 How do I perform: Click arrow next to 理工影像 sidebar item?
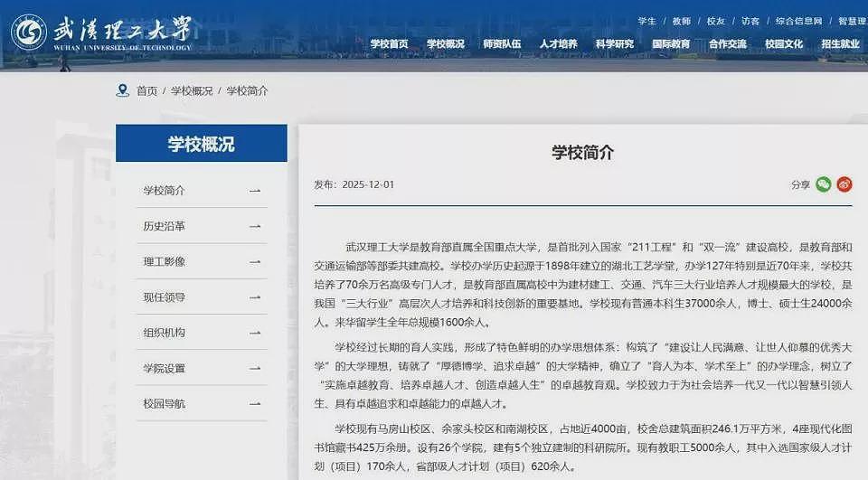255,262
